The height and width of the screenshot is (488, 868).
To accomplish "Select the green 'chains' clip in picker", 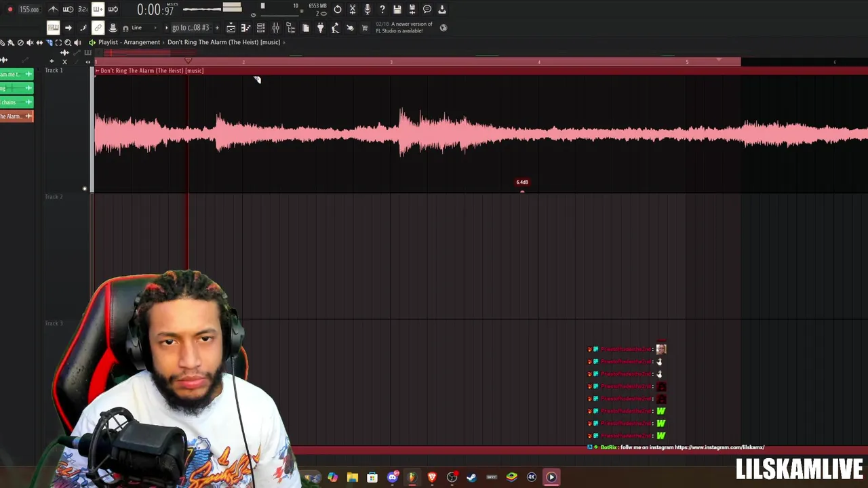I will (x=16, y=102).
